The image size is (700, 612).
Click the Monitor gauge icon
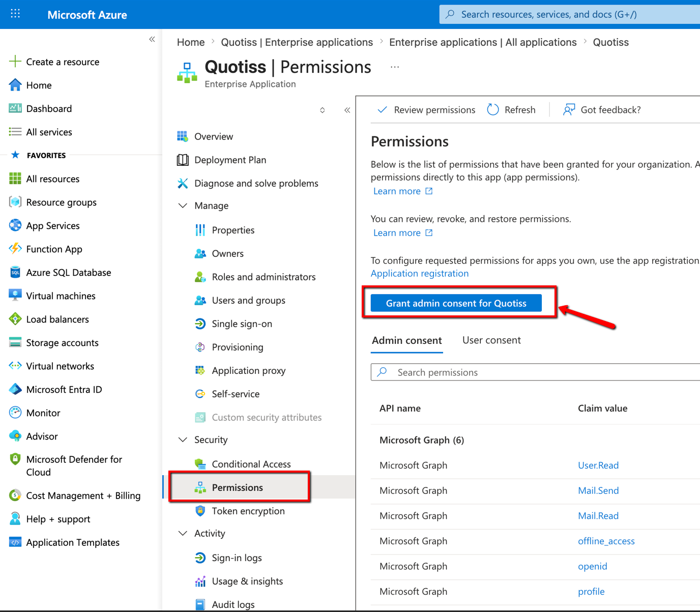pyautogui.click(x=15, y=413)
